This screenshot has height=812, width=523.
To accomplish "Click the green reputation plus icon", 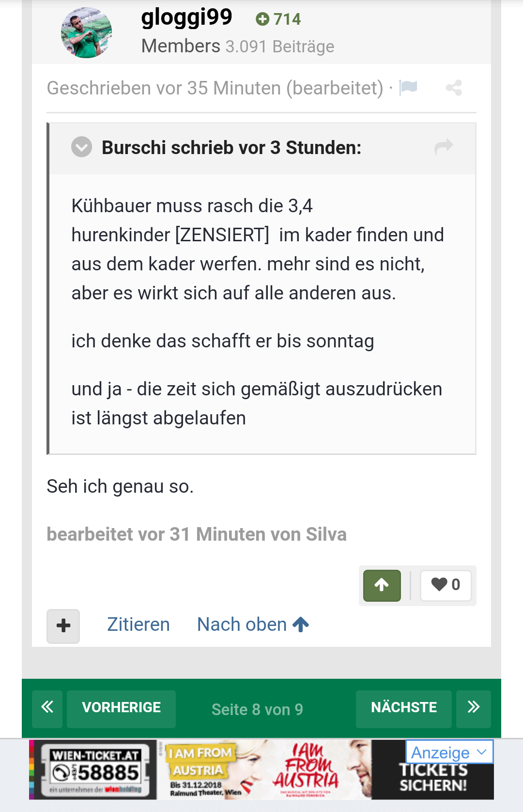I will tap(262, 19).
